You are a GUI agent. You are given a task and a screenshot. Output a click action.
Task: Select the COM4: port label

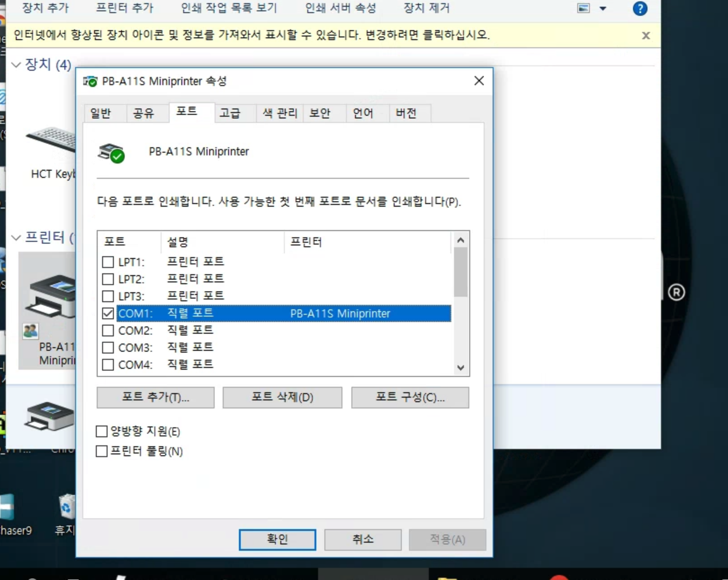[135, 365]
